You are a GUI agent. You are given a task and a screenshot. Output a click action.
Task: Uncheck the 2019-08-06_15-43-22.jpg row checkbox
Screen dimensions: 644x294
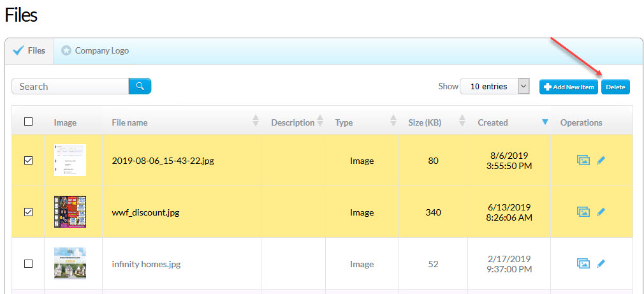coord(28,161)
